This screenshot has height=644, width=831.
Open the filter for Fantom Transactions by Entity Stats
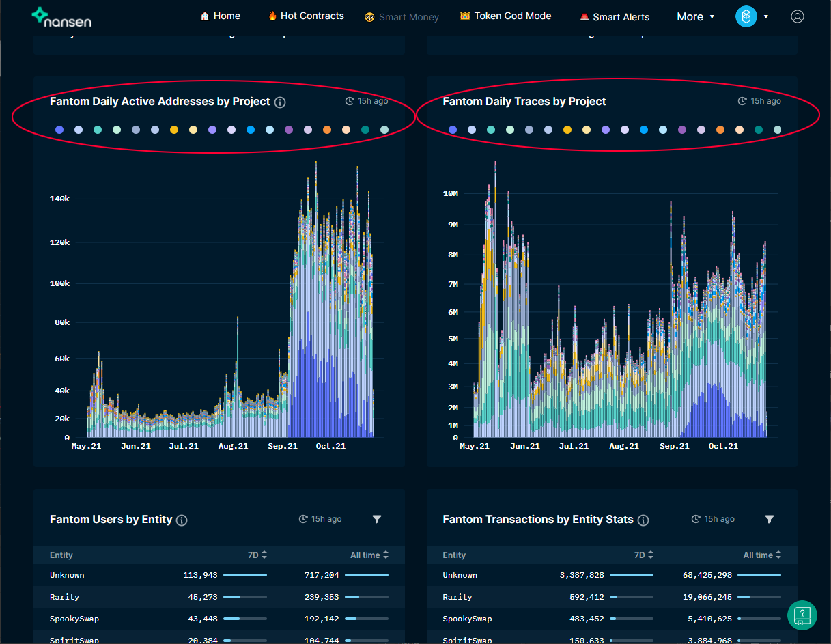770,519
